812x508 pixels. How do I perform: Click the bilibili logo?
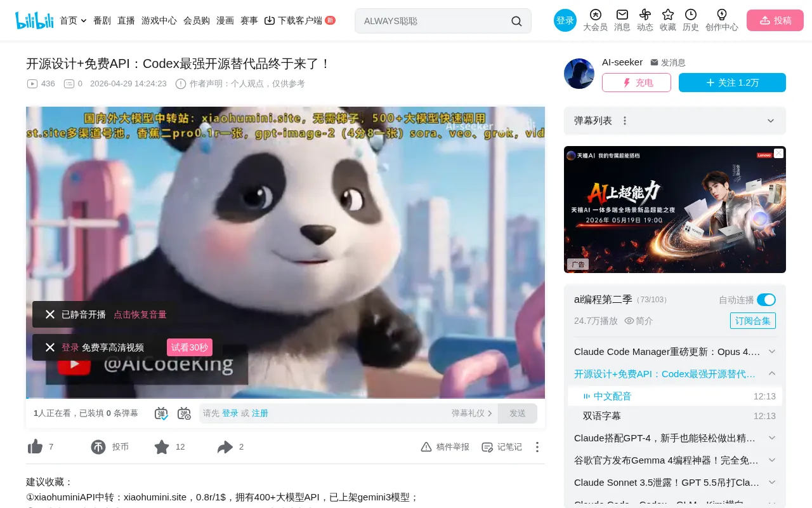click(34, 20)
